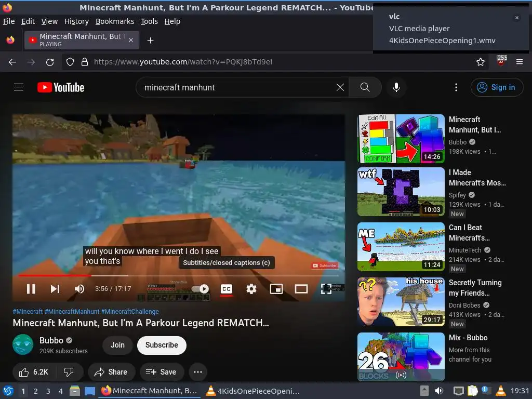Dislike this video
Image resolution: width=532 pixels, height=399 pixels.
pos(69,372)
